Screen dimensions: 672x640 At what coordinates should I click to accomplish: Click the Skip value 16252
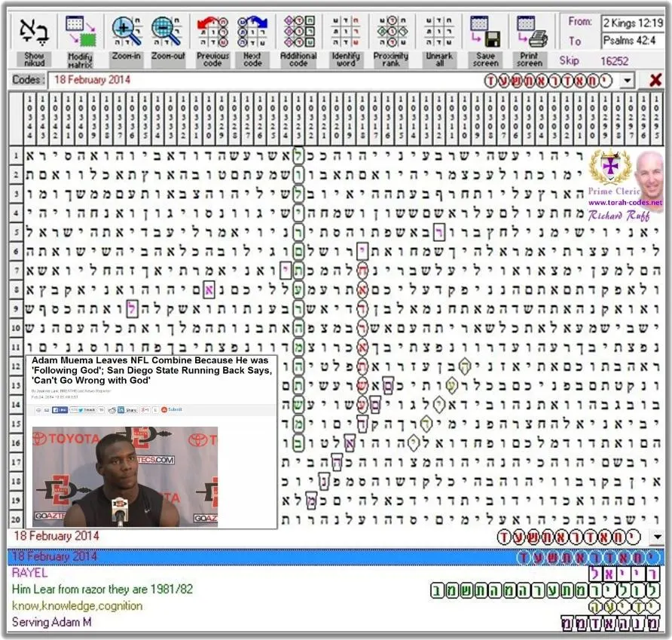[x=614, y=61]
